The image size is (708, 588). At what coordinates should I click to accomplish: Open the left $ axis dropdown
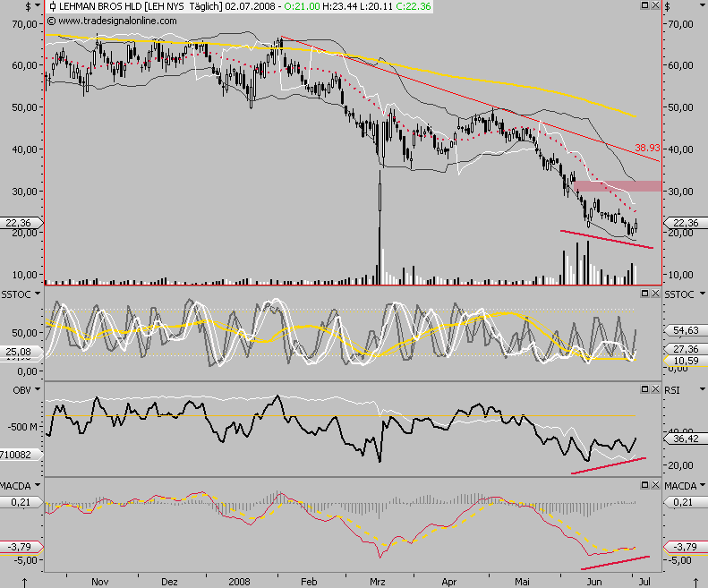[x=38, y=6]
